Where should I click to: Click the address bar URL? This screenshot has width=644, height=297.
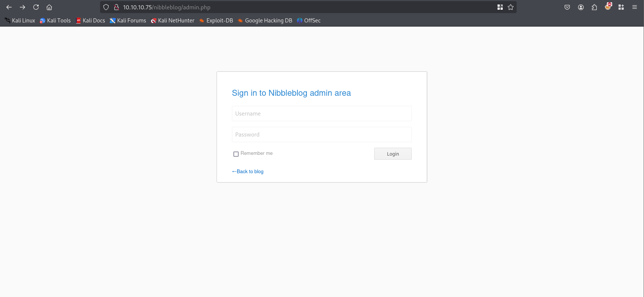(167, 7)
